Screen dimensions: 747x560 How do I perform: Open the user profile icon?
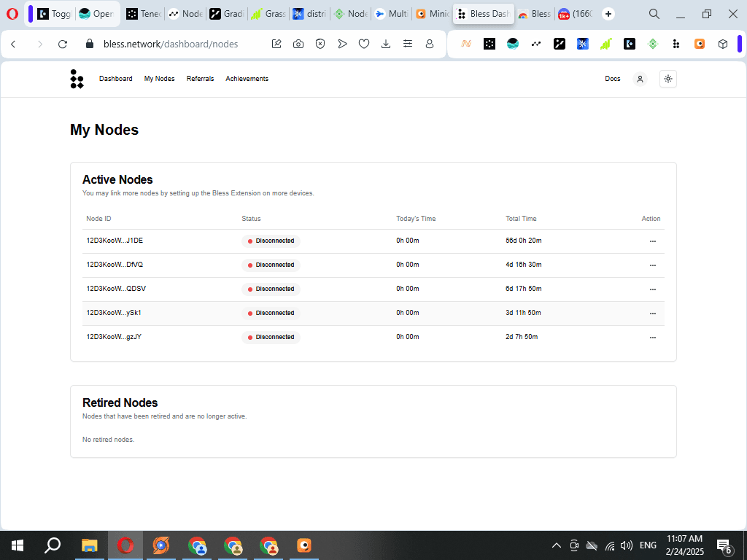click(x=640, y=79)
